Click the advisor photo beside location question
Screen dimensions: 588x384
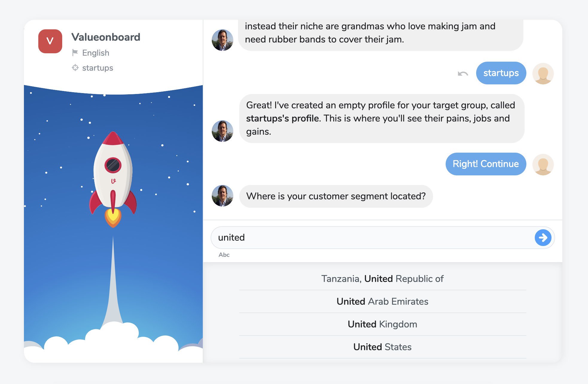(x=222, y=196)
